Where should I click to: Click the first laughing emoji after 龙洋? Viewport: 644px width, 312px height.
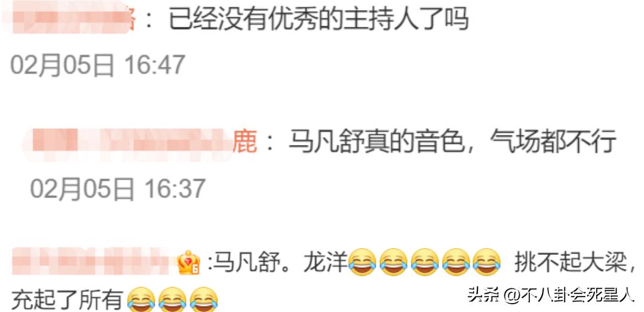pos(363,261)
